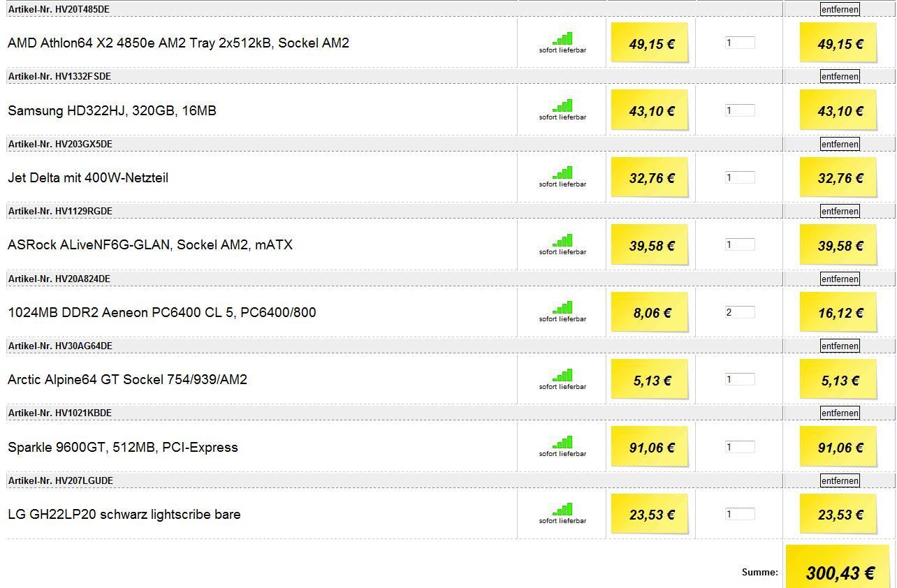This screenshot has height=588, width=897.
Task: Click entfernen for LG GH22LP20 drive
Action: (840, 480)
